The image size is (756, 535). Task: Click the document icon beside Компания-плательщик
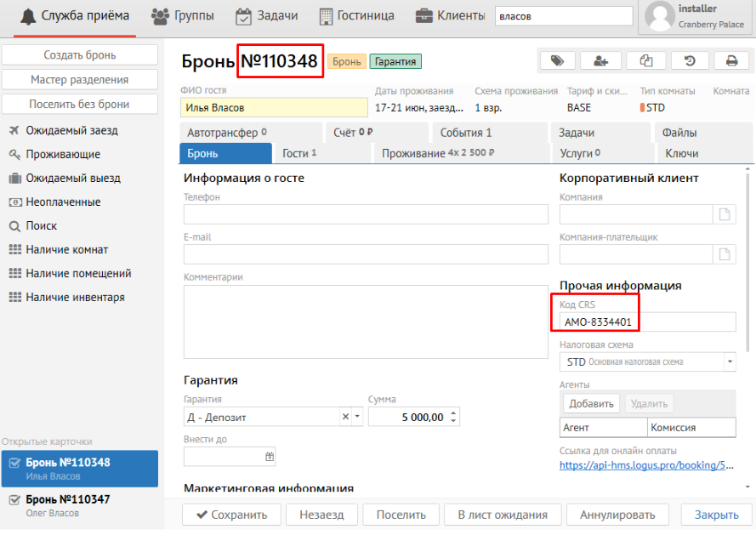pos(725,254)
